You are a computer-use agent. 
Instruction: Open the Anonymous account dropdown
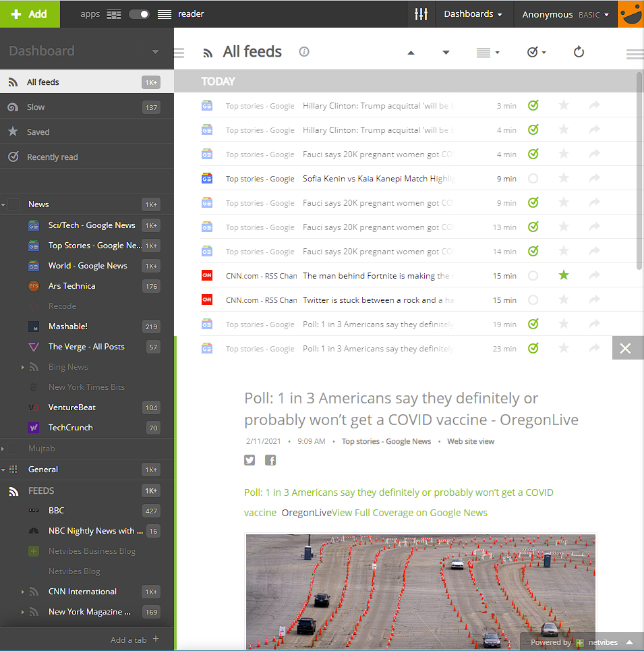(x=566, y=14)
